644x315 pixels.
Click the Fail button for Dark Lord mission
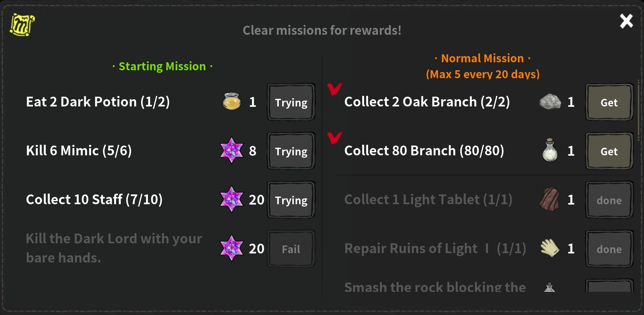coord(291,249)
